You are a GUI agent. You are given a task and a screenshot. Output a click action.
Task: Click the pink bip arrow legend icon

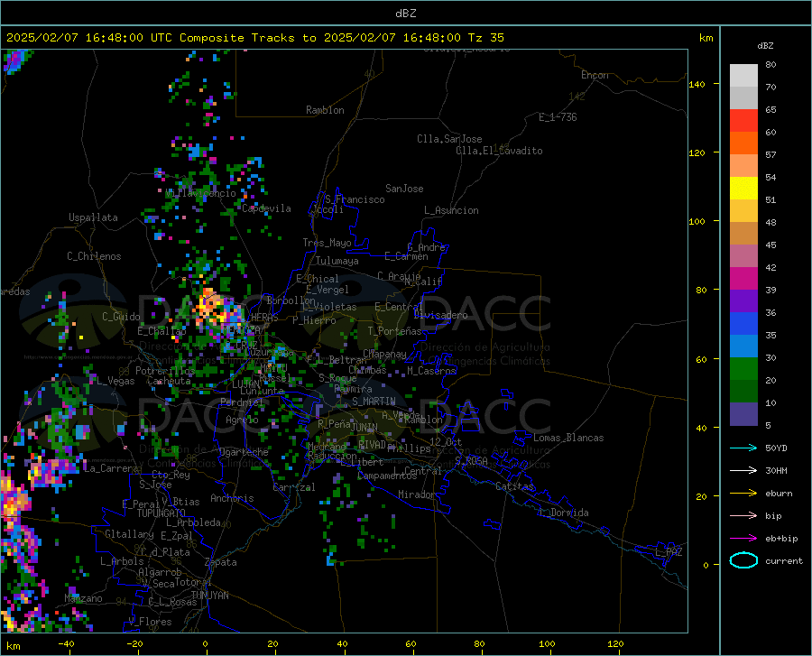point(743,515)
